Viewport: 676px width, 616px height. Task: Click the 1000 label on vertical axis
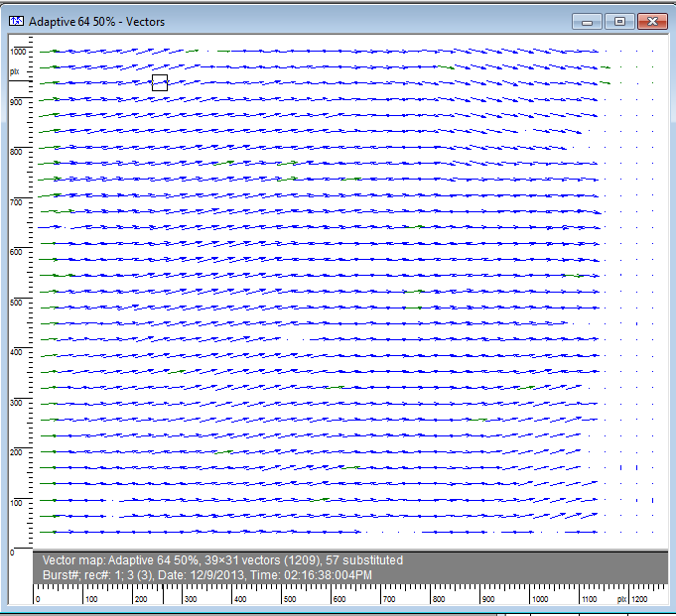(x=18, y=52)
